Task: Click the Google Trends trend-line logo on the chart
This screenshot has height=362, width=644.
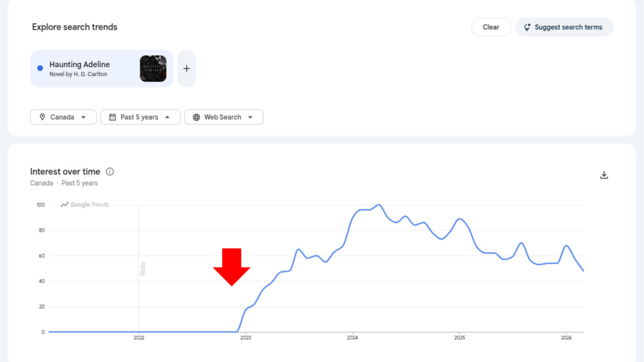Action: (x=64, y=204)
